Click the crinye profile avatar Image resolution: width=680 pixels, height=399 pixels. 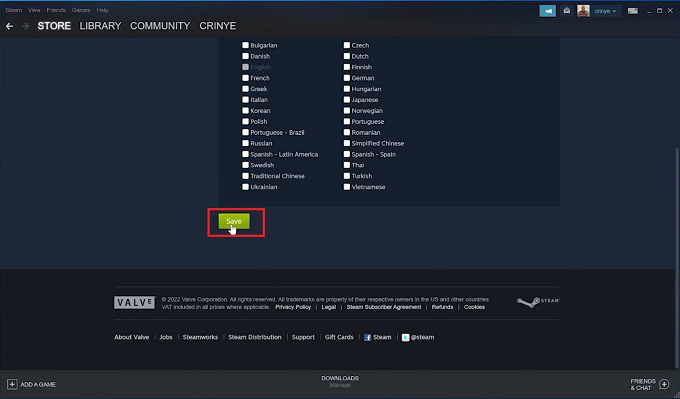[583, 11]
